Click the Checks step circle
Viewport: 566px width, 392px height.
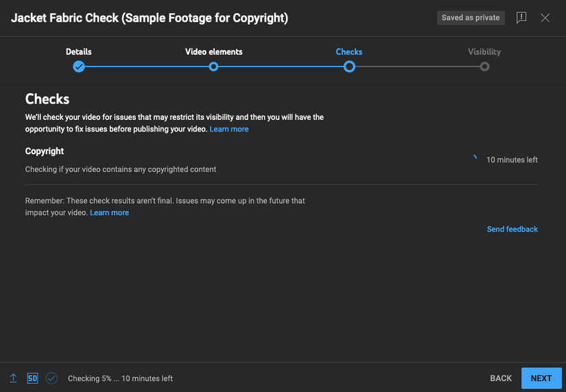pos(349,66)
